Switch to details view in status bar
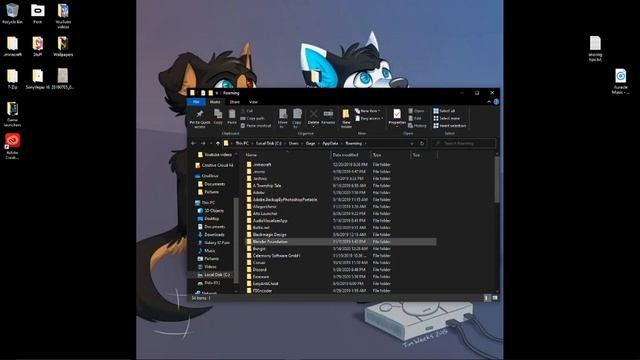 tap(487, 298)
